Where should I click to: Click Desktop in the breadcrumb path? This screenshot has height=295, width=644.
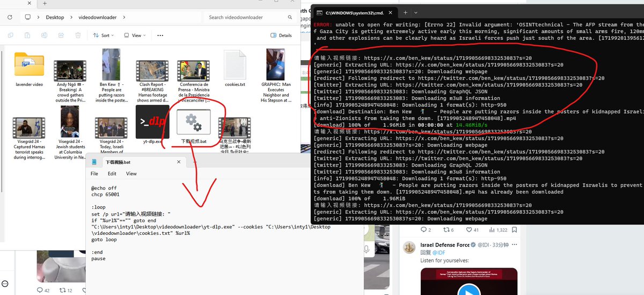55,17
